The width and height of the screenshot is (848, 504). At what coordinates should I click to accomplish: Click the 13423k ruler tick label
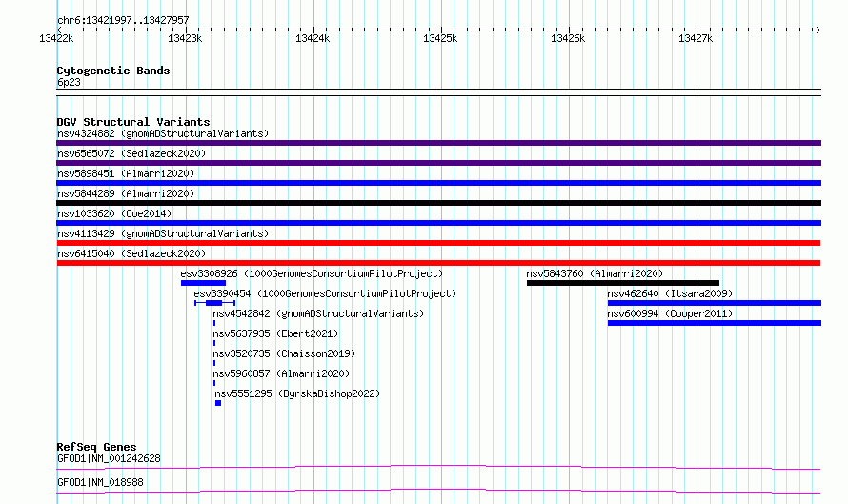(185, 38)
